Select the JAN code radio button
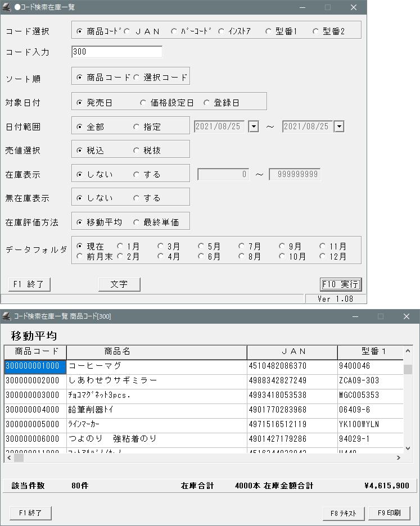The width and height of the screenshot is (420, 526). (x=127, y=31)
